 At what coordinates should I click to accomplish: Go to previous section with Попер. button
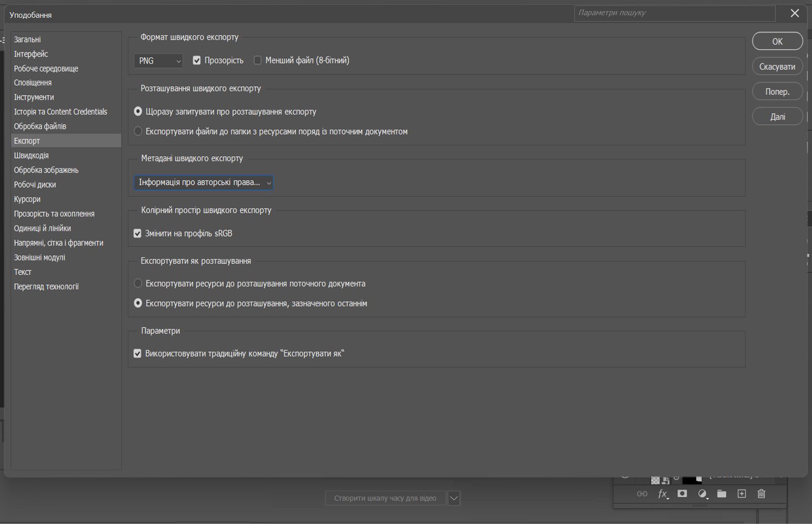[777, 91]
